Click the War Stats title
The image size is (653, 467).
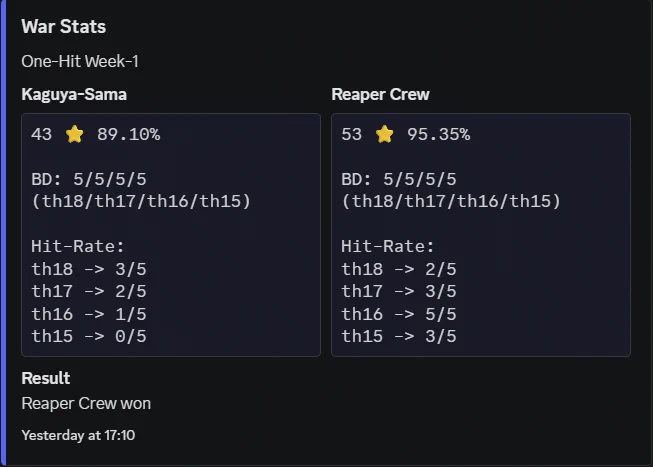coord(64,27)
